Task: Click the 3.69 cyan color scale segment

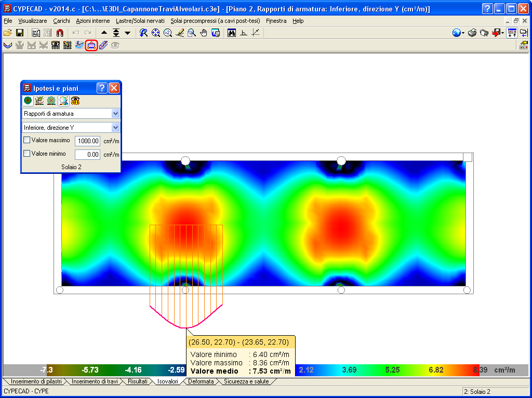Action: pyautogui.click(x=349, y=370)
